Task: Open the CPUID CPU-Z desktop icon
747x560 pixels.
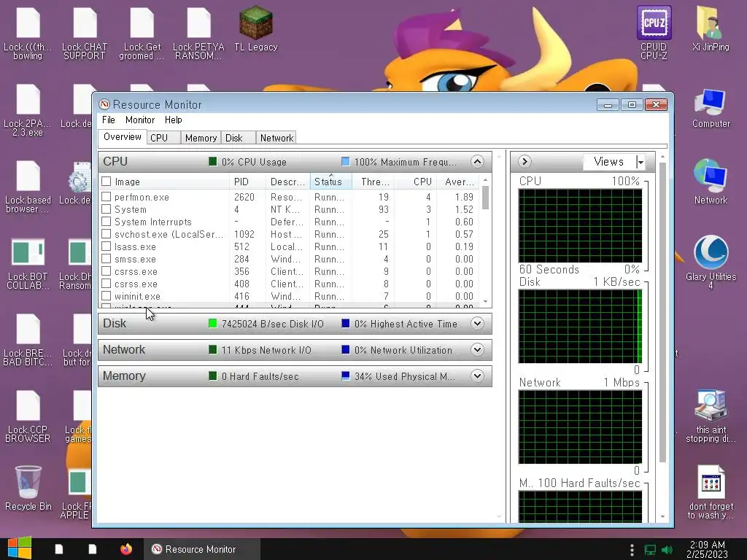Action: [654, 32]
